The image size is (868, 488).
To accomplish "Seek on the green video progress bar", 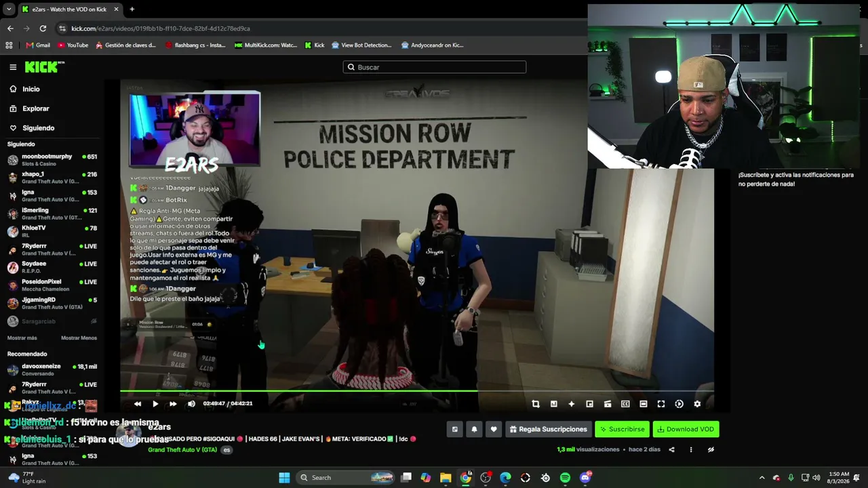I will coord(416,391).
